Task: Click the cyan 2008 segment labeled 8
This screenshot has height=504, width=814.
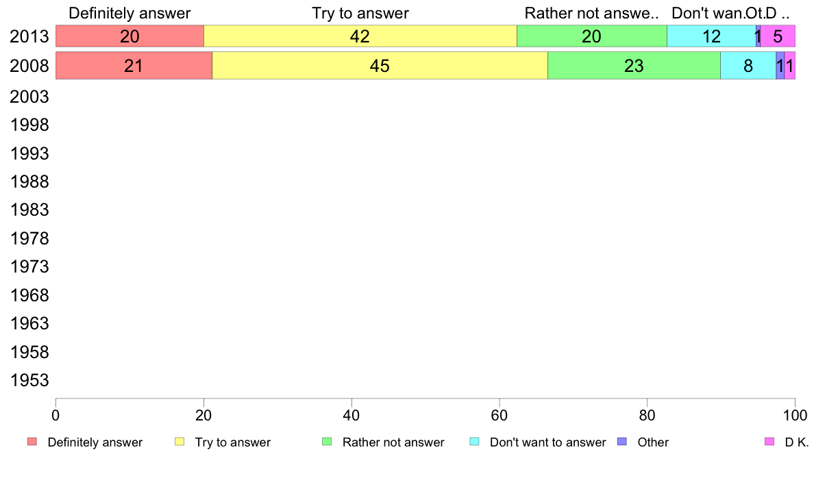Action: [748, 66]
